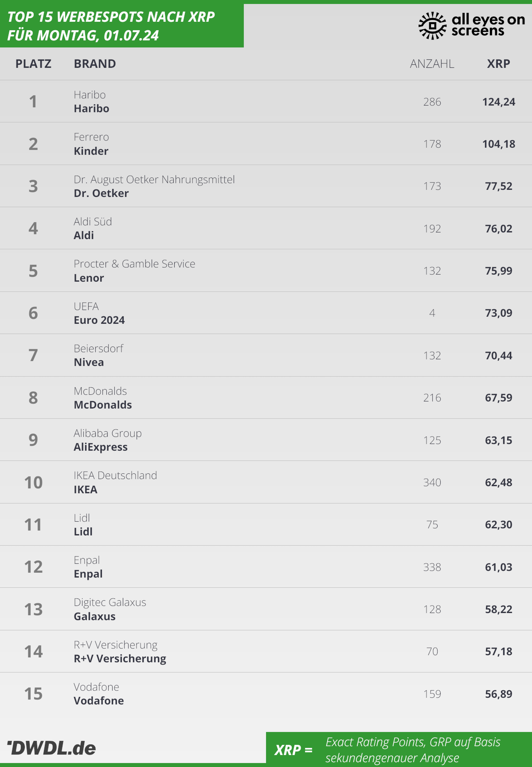Click the Lenor brand entry

[x=89, y=278]
